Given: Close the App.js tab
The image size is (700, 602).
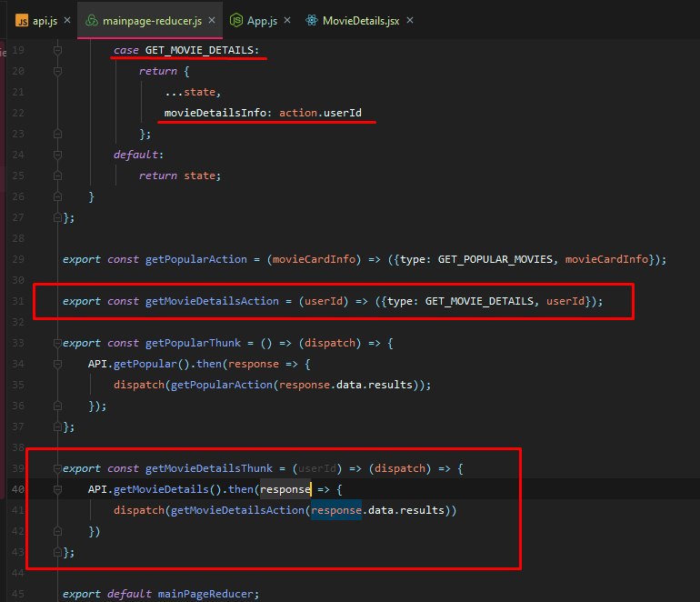Looking at the screenshot, I should click(x=287, y=20).
